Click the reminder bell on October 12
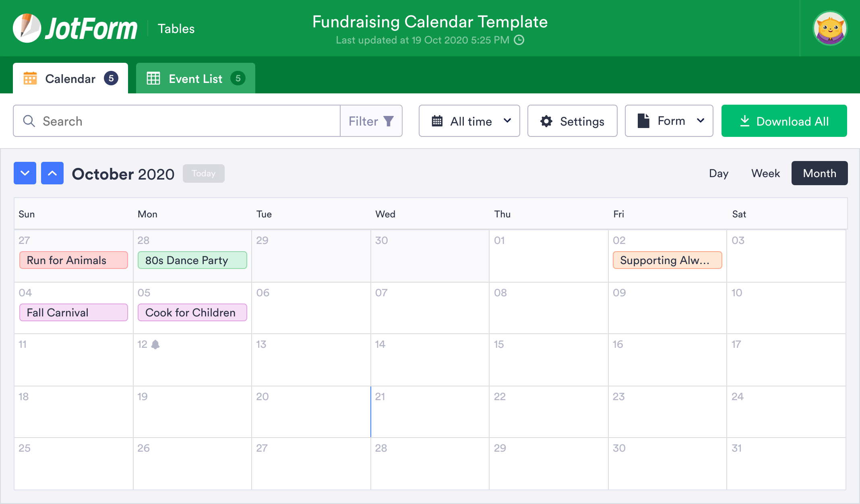860x504 pixels. tap(155, 345)
